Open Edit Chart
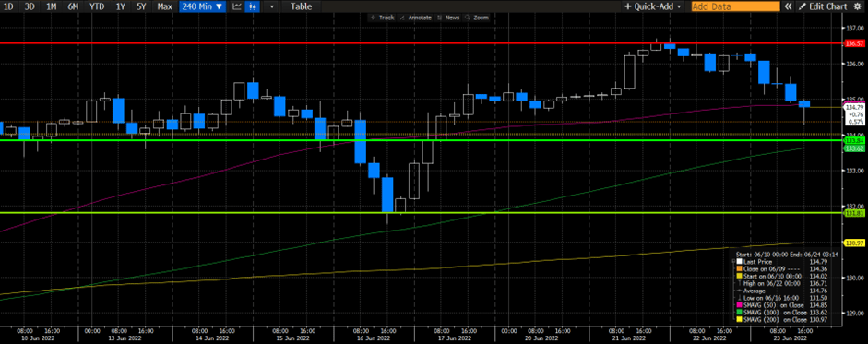The image size is (868, 344). point(823,6)
